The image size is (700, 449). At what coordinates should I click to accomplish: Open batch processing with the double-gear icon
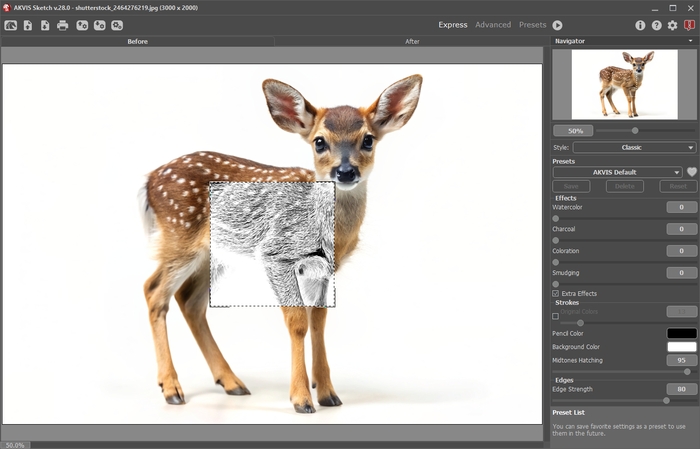pyautogui.click(x=117, y=25)
